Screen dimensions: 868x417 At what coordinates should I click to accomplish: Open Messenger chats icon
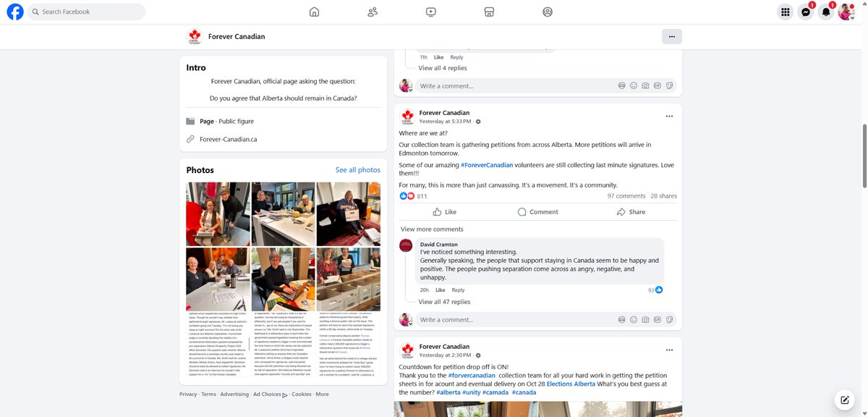(x=806, y=12)
